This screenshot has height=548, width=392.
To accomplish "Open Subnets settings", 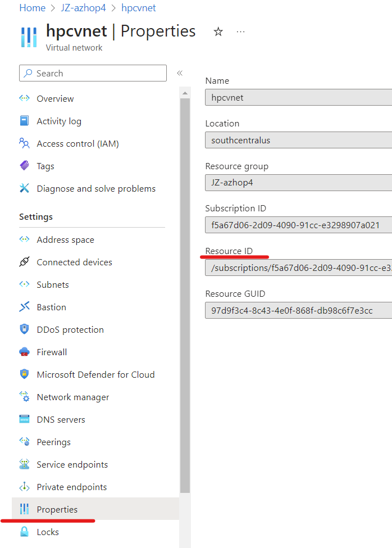I will tap(95, 284).
